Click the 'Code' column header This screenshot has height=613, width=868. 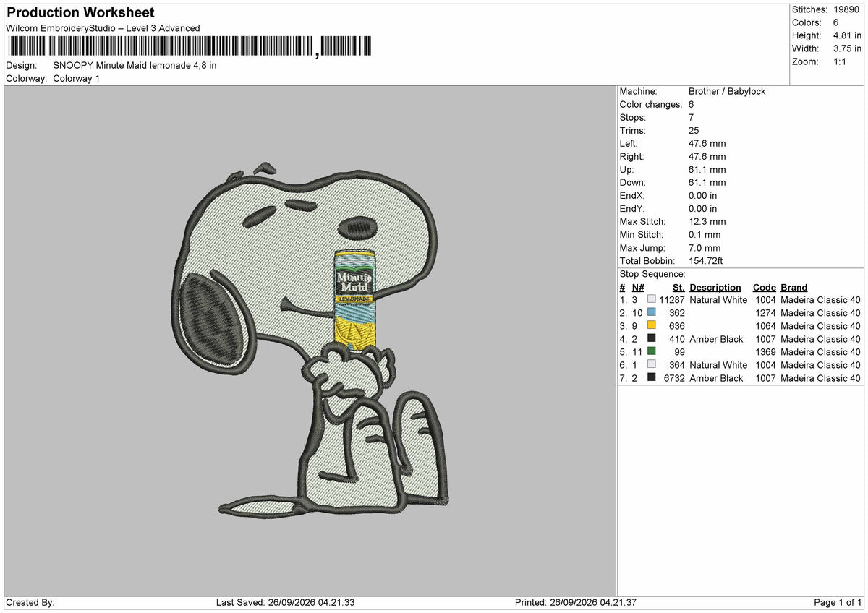click(765, 287)
